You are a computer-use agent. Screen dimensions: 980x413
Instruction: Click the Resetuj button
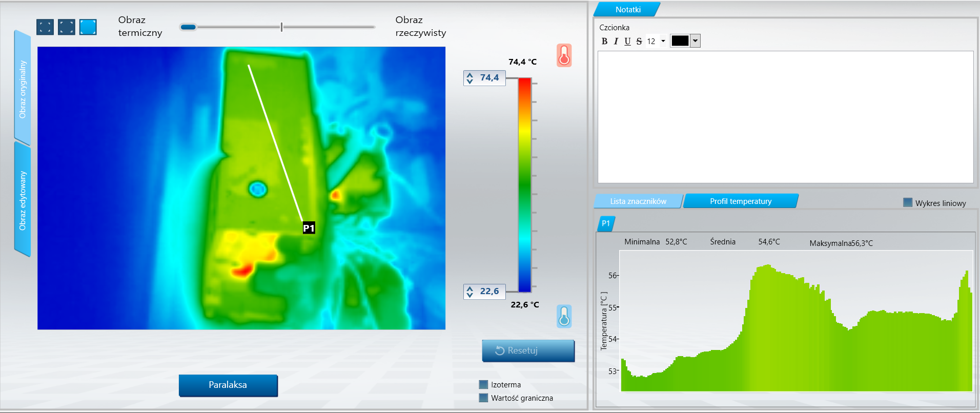tap(528, 350)
